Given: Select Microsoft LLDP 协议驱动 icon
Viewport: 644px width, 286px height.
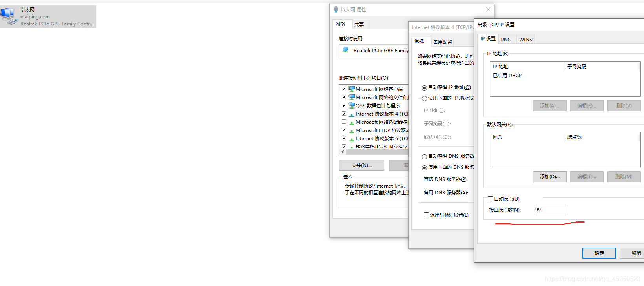Looking at the screenshot, I should (x=352, y=130).
